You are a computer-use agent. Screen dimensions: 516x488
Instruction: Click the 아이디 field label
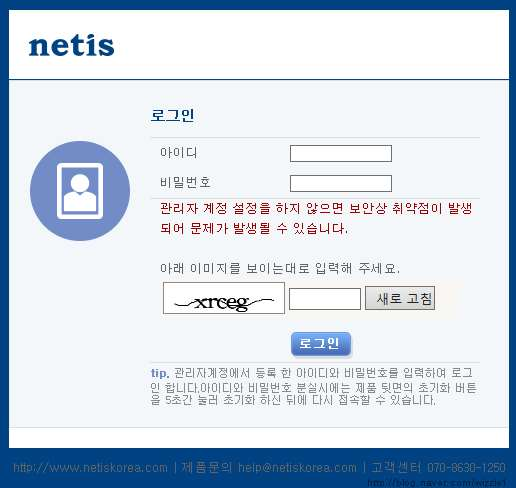point(179,153)
